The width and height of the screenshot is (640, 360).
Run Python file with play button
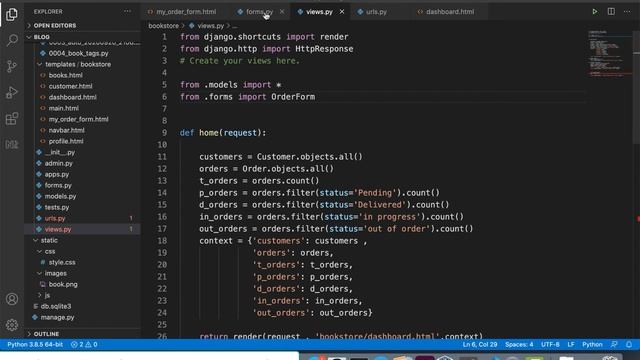click(x=595, y=11)
